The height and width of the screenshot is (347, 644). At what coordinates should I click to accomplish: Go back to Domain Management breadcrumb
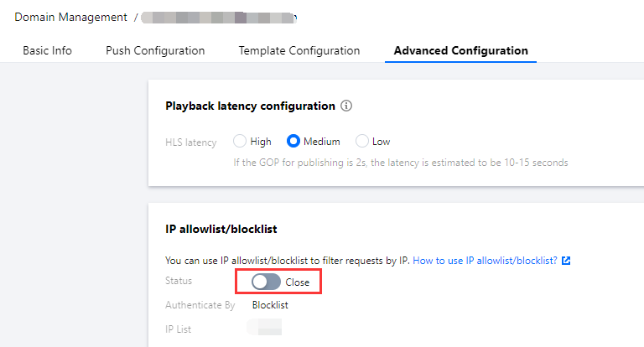pos(70,17)
